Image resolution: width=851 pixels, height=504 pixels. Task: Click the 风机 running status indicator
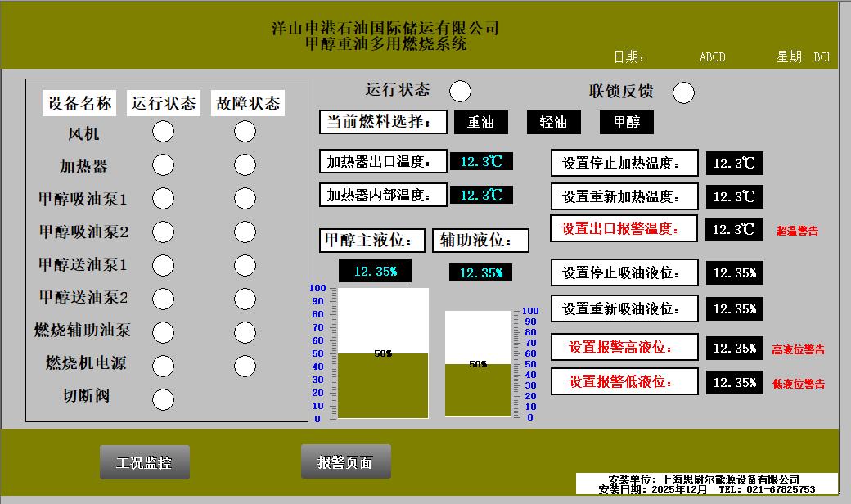tap(164, 132)
